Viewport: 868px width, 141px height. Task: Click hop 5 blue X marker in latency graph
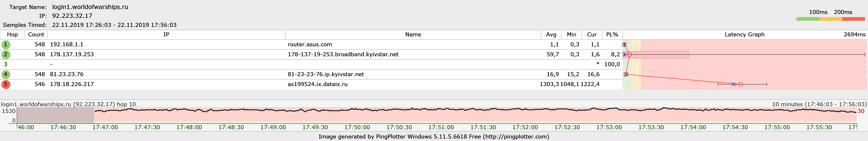point(734,84)
